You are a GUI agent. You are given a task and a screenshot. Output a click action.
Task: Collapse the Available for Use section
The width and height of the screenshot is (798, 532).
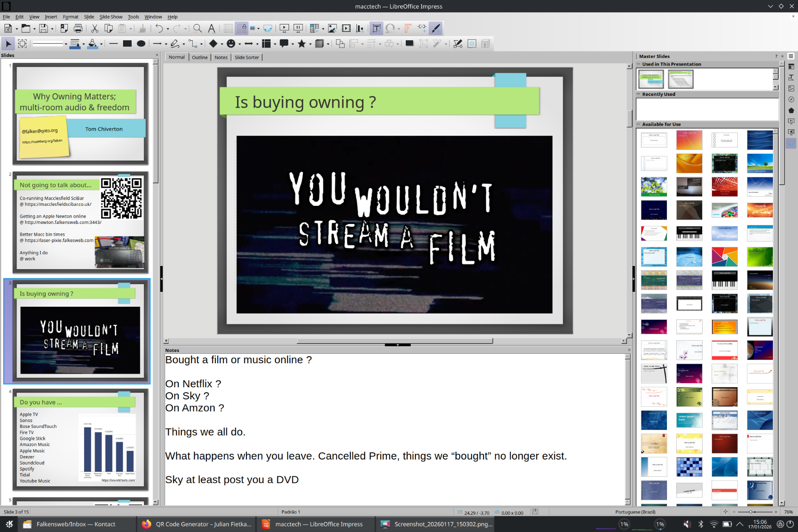(639, 124)
